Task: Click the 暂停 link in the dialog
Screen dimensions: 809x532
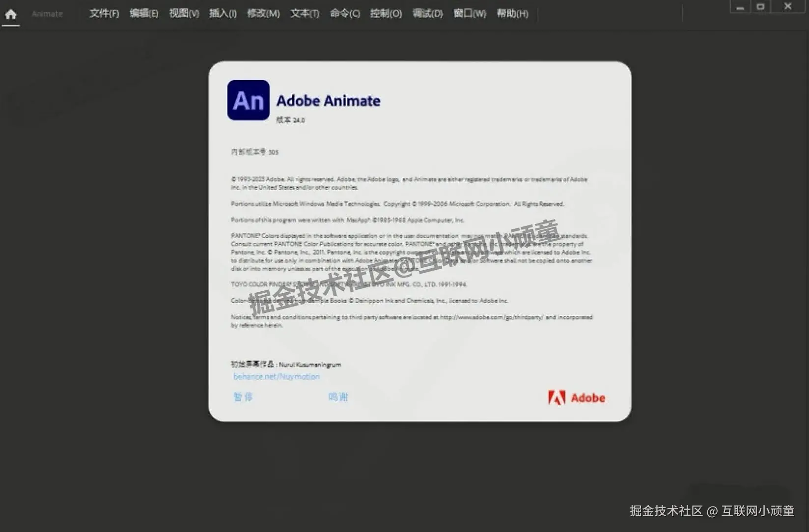Action: coord(243,397)
